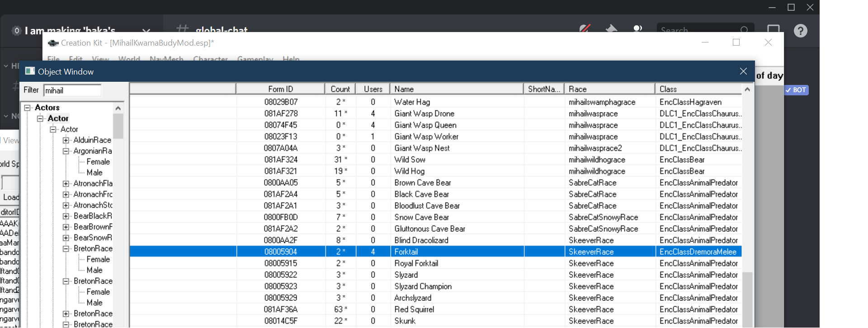Image resolution: width=868 pixels, height=328 pixels.
Task: Expand the BearBlackR tree node
Action: pos(66,216)
